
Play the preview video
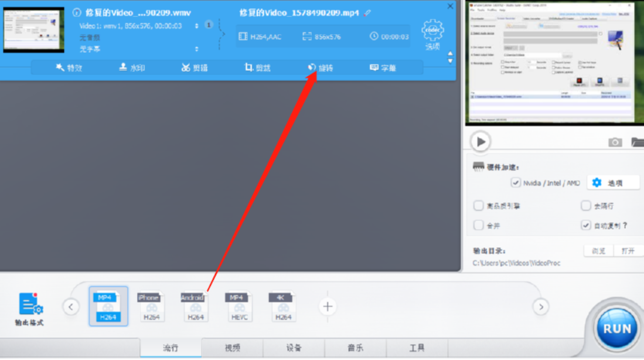point(481,142)
